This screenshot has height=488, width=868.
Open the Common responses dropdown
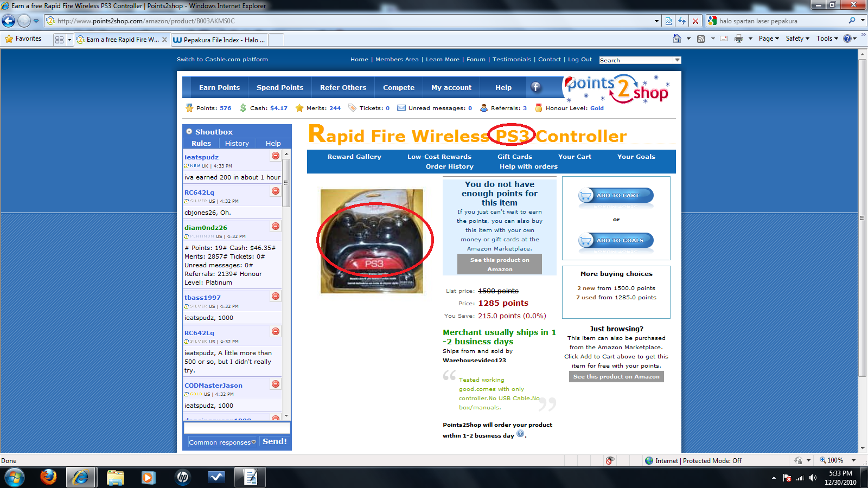(x=222, y=442)
